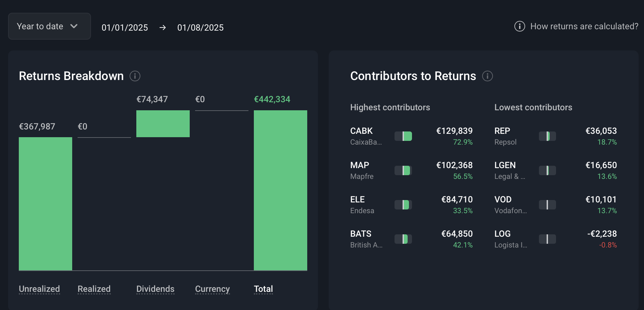Click the €367,987 unrealized label
Screen dimensions: 644x310
pyautogui.click(x=37, y=126)
